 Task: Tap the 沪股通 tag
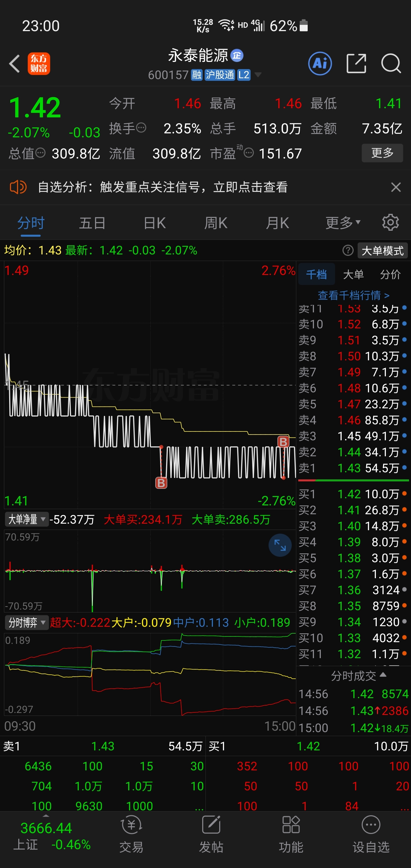click(x=220, y=75)
